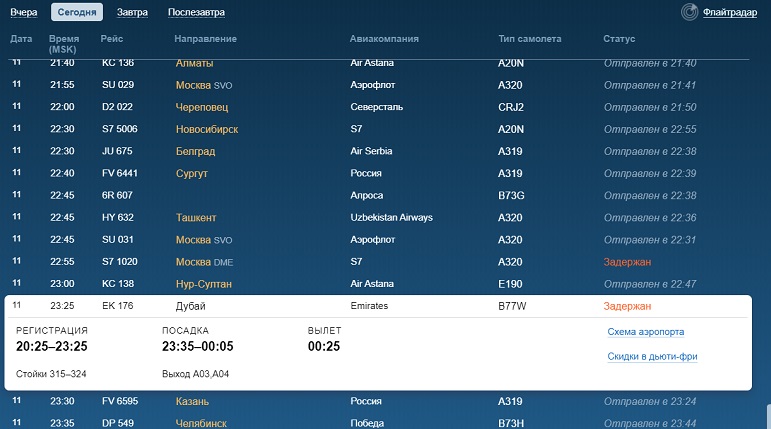The width and height of the screenshot is (771, 429).
Task: Select flight number D2 022
Action: [x=117, y=107]
